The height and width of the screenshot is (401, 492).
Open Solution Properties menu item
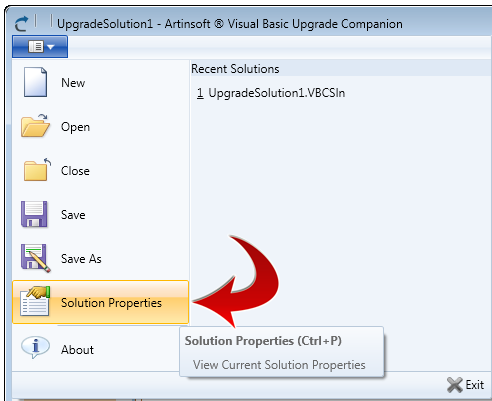(x=100, y=302)
